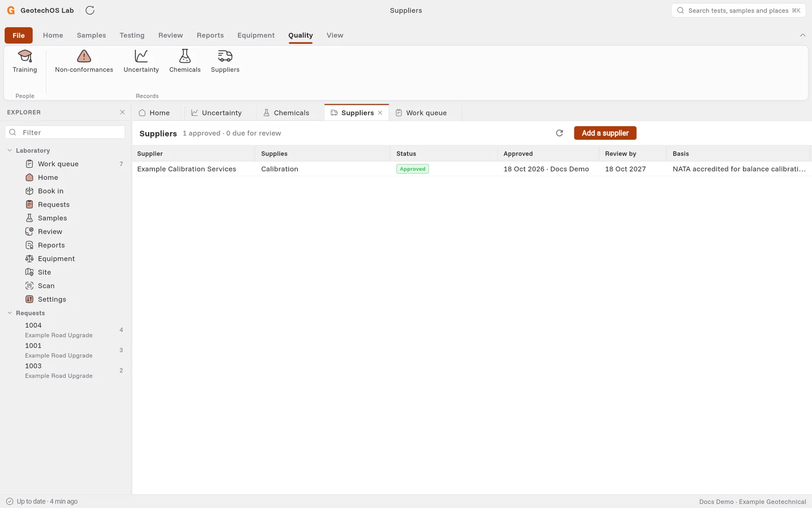The image size is (812, 508).
Task: Open Scan in the Explorer
Action: 65,285
